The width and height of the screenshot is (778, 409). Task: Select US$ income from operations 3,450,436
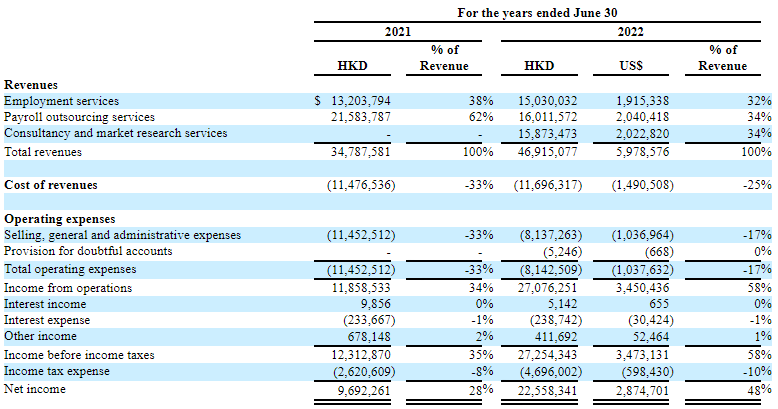(643, 288)
